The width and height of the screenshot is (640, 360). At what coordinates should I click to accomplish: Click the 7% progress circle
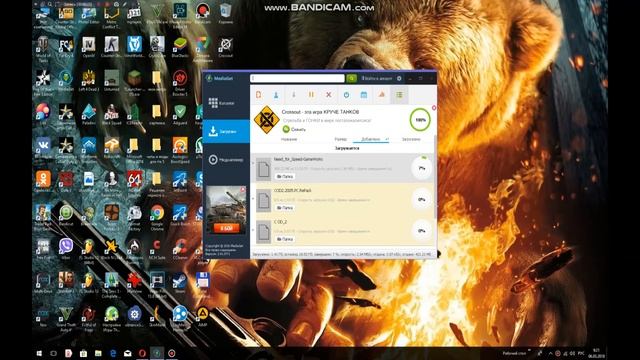point(422,168)
